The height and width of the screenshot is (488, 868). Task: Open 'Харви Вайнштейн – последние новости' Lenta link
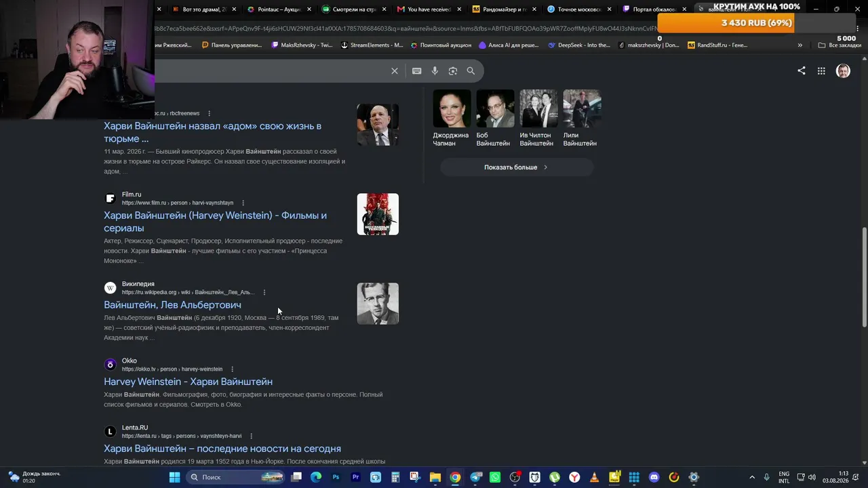[222, 449]
